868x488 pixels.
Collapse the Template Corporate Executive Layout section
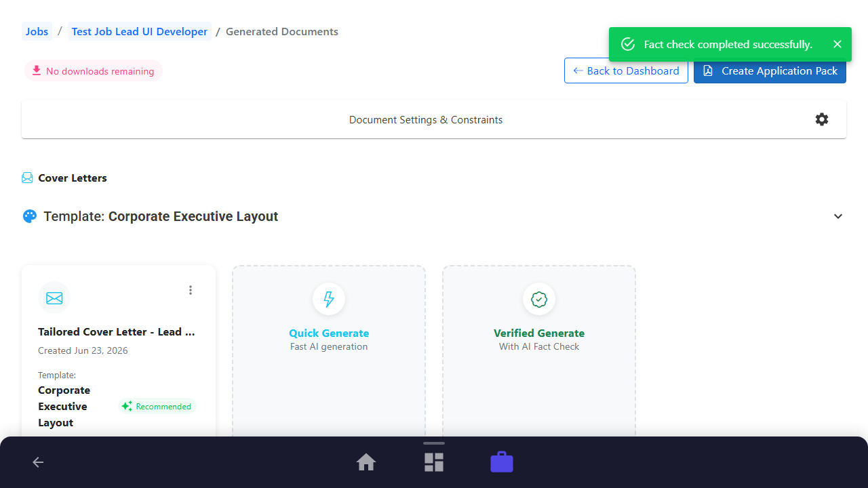point(838,216)
